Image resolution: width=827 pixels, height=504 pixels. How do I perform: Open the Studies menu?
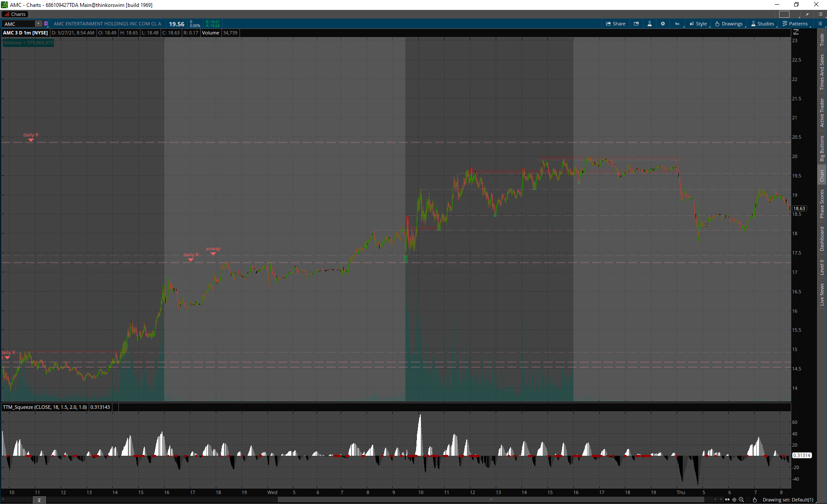762,24
